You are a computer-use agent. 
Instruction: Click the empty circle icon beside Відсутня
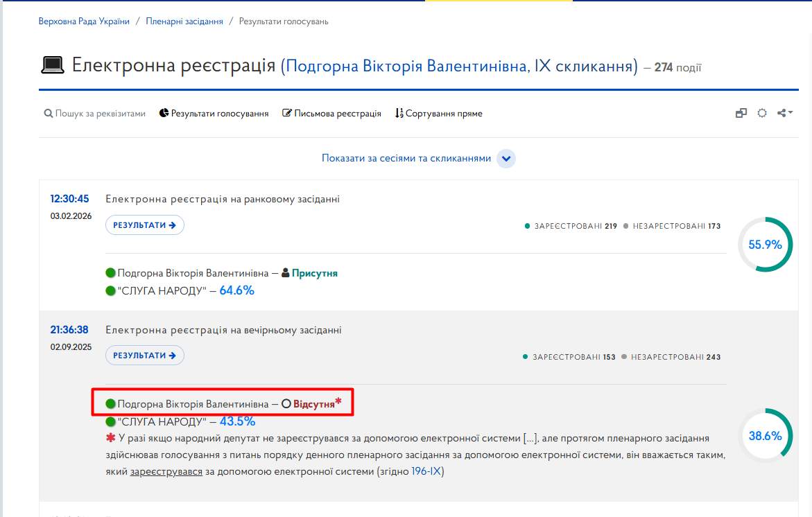click(286, 403)
